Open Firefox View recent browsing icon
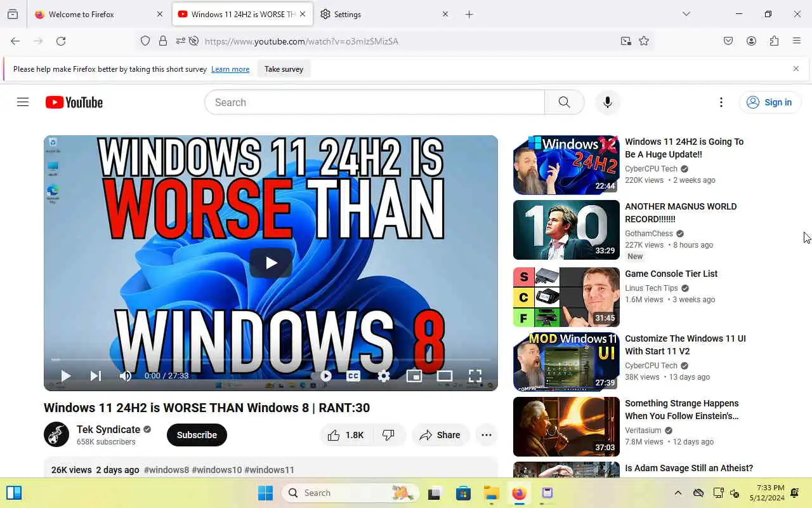The image size is (812, 508). click(x=13, y=14)
